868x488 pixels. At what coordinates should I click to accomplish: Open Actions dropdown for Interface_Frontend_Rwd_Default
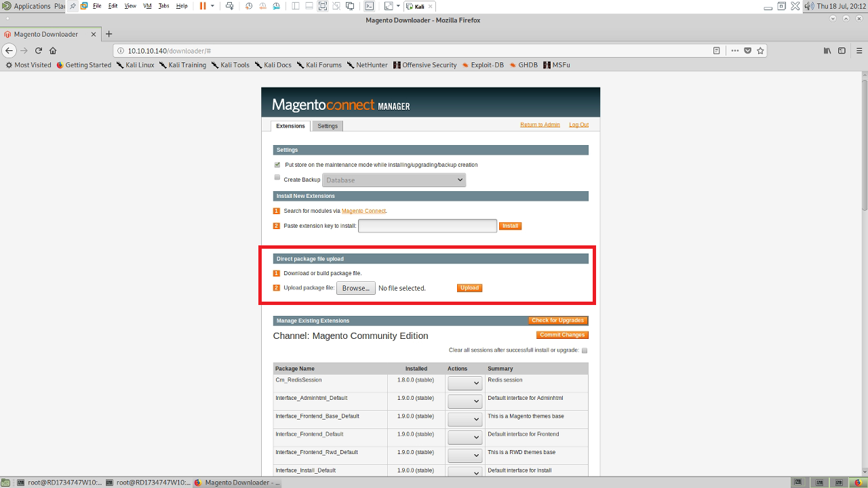click(x=465, y=455)
